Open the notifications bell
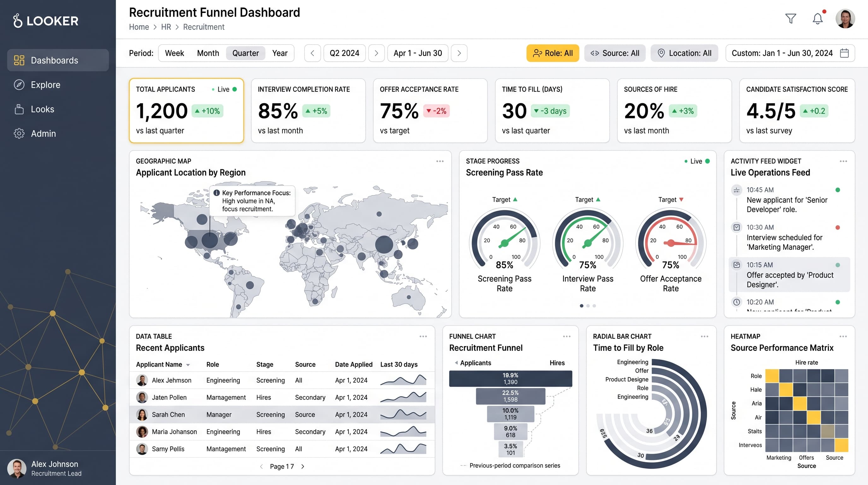Image resolution: width=868 pixels, height=485 pixels. click(x=818, y=18)
